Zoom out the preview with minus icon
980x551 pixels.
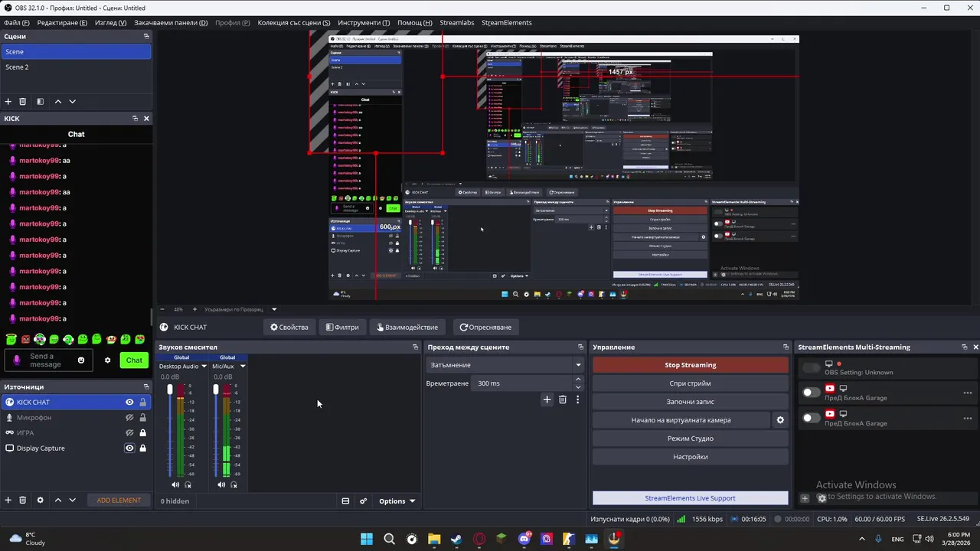[x=162, y=309]
